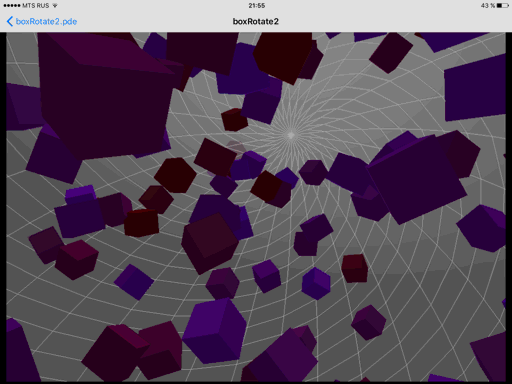Tap the cellular signal strength dots
Screen dimensions: 512x384
[12, 6]
